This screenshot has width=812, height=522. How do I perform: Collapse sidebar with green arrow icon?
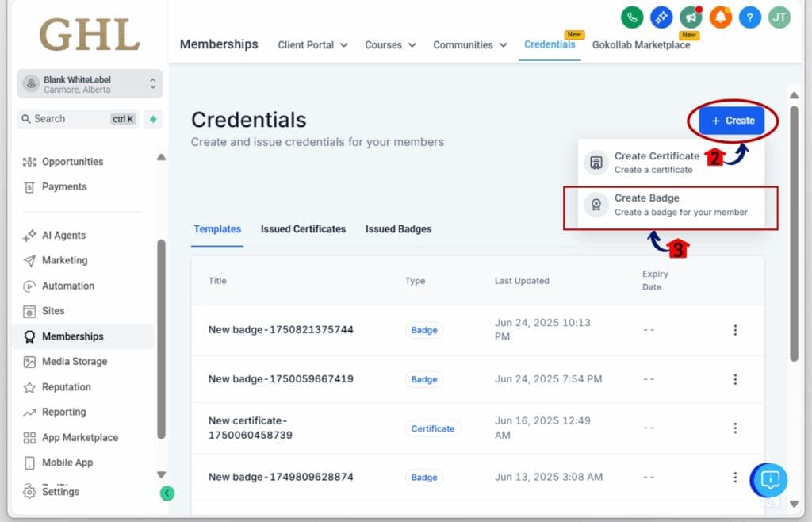167,493
